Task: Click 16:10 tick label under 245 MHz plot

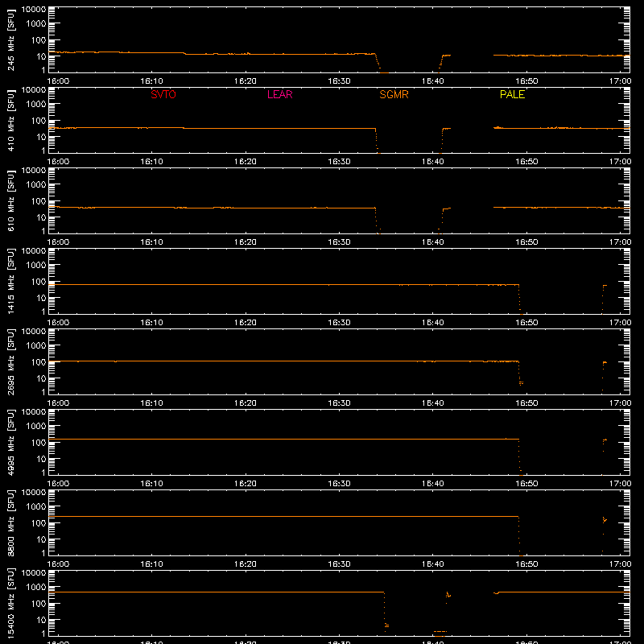Action: pyautogui.click(x=151, y=81)
